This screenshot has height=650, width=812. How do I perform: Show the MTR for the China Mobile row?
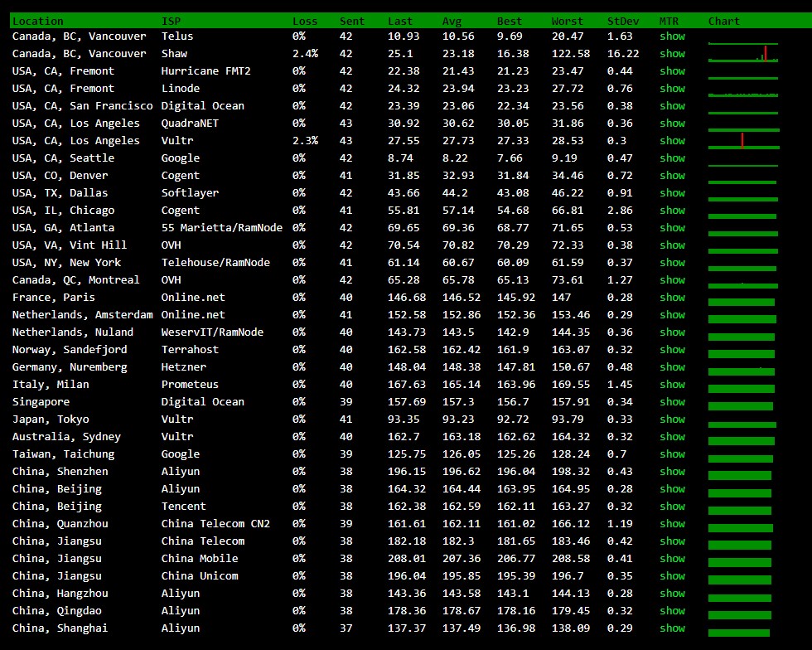pyautogui.click(x=672, y=559)
